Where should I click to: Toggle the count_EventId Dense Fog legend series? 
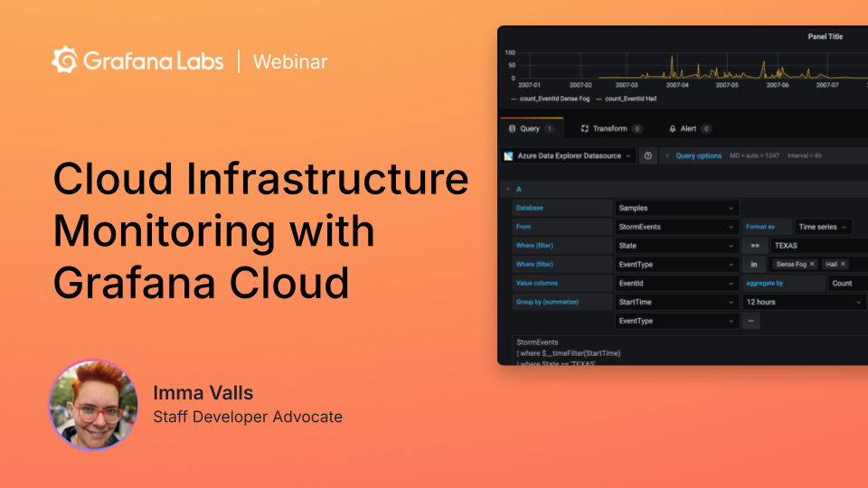tap(550, 99)
